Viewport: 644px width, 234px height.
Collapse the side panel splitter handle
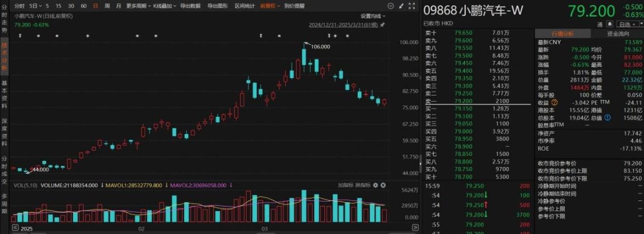(x=421, y=165)
